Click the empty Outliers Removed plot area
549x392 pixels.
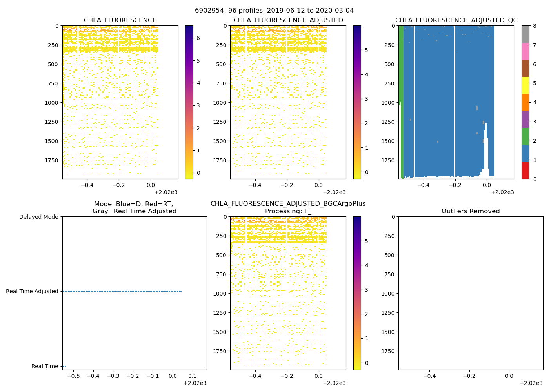[471, 293]
